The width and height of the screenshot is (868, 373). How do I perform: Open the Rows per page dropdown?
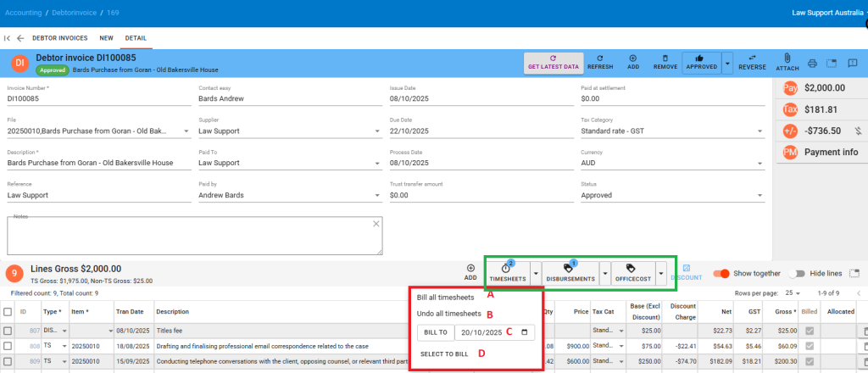coord(792,293)
